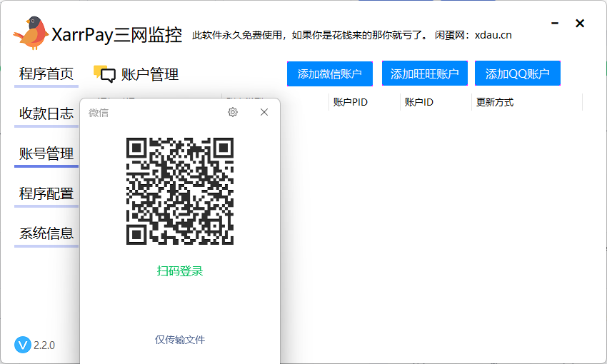Click the 扫码登录 text

(x=180, y=271)
